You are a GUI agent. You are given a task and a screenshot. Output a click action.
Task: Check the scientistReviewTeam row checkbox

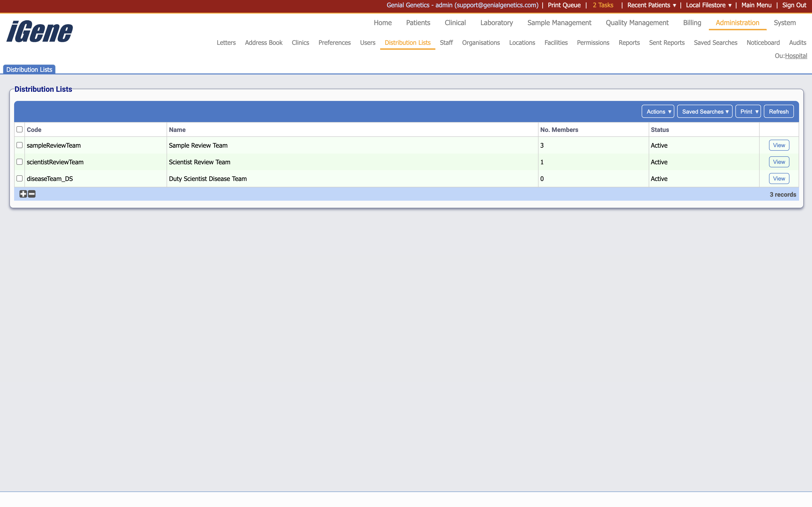(x=20, y=162)
